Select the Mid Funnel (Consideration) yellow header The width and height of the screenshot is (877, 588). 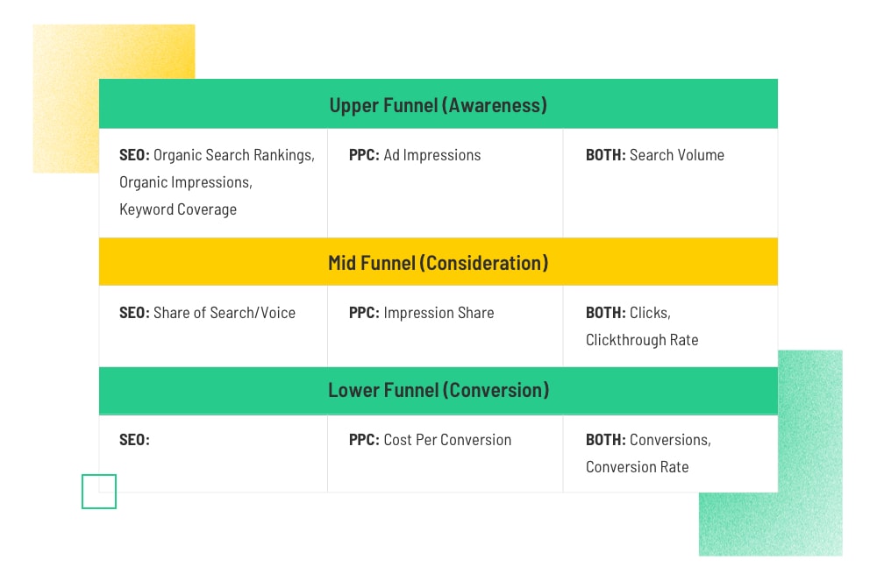coord(438,263)
